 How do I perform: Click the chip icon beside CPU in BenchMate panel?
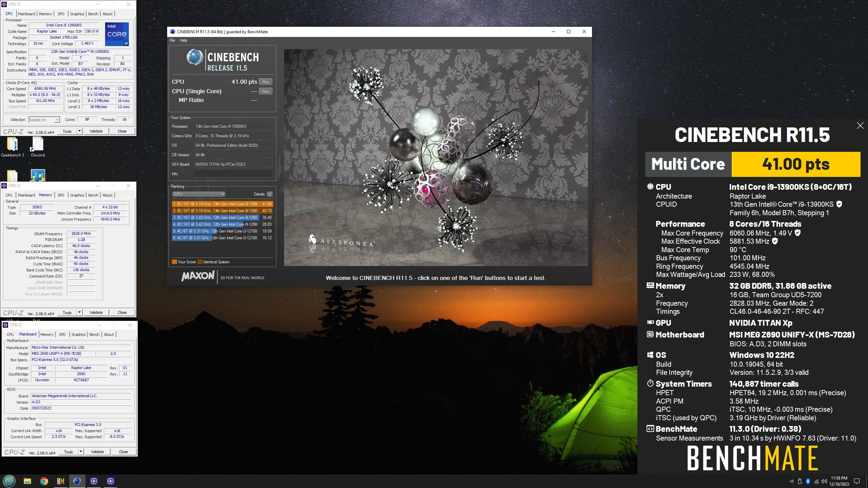tap(650, 186)
